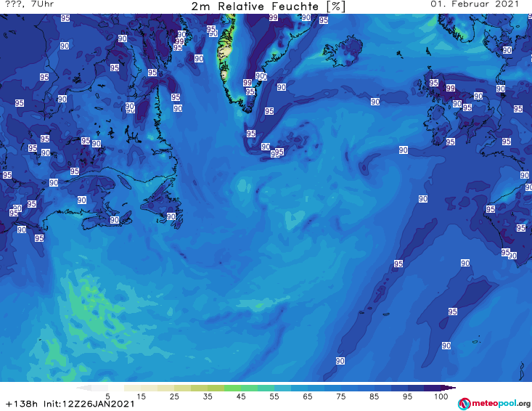
Task: Click the 'Init:12Z26JAN2021' run label
Action: 89,404
